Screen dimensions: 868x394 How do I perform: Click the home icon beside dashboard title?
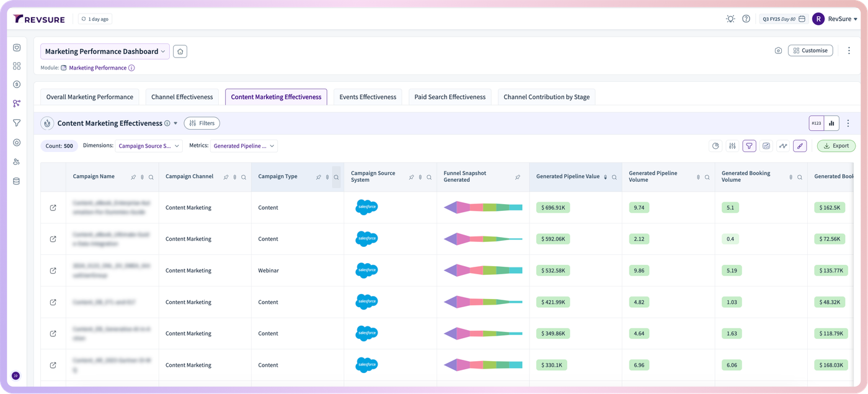[x=180, y=51]
